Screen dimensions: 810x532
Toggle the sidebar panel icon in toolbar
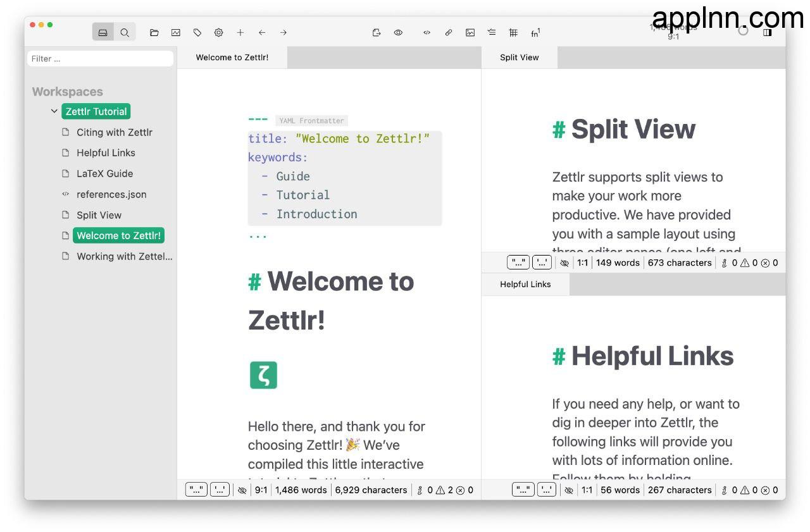[x=768, y=32]
